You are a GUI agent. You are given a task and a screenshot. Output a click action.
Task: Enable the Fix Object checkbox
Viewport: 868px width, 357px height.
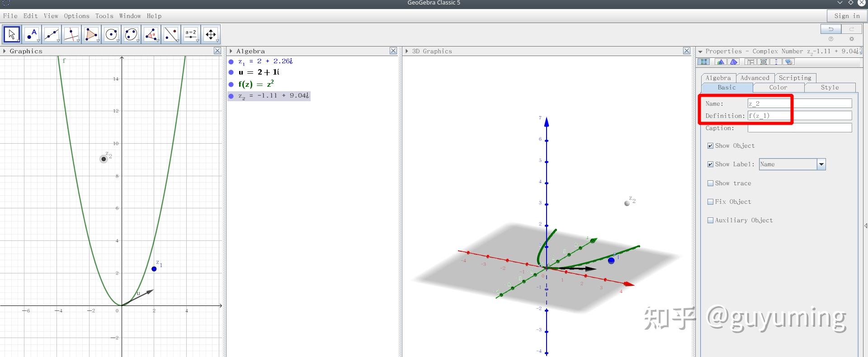tap(710, 202)
